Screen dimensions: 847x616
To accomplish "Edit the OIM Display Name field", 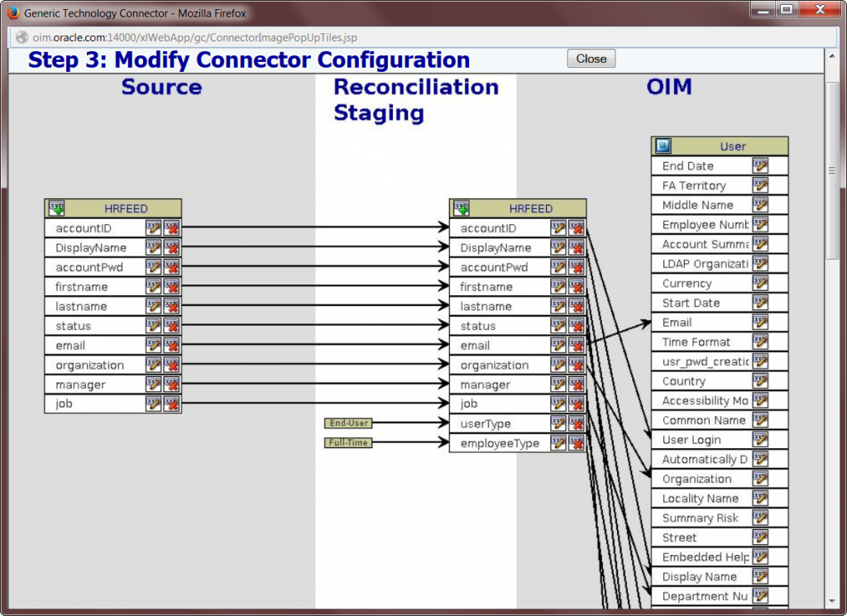I will click(x=760, y=576).
